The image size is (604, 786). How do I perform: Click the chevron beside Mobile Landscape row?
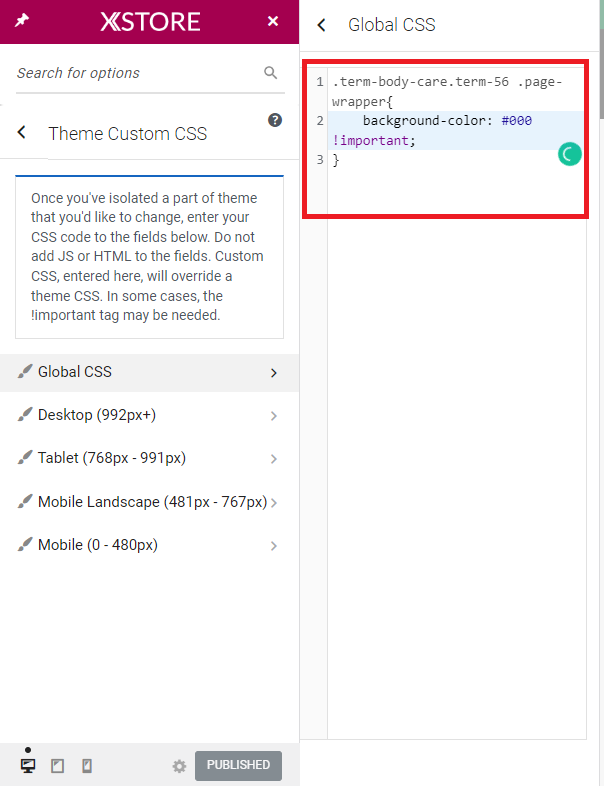tap(274, 503)
